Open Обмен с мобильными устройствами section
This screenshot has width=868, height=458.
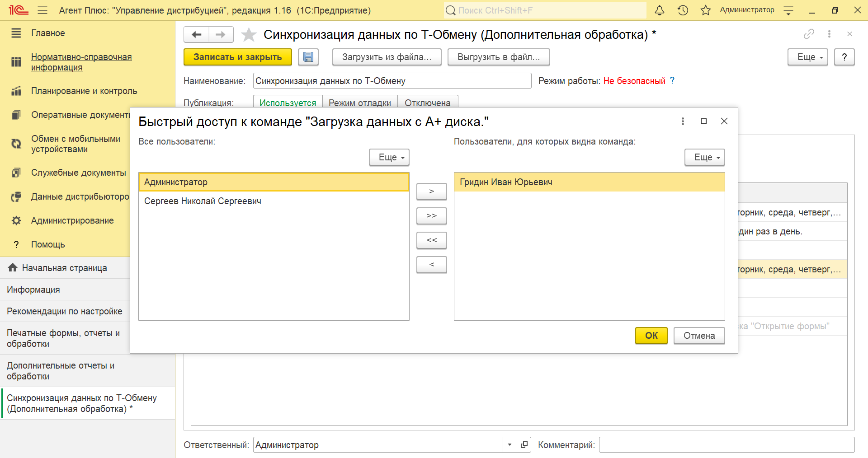[x=75, y=144]
